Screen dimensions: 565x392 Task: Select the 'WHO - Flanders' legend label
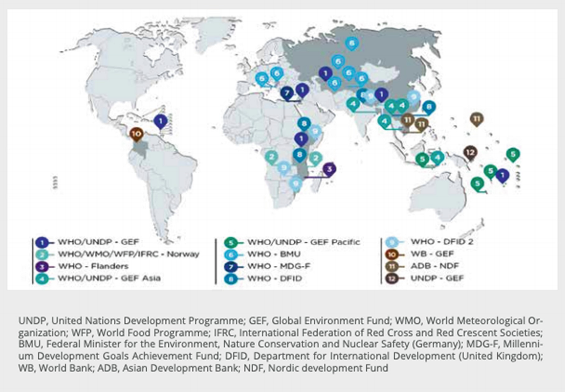tap(93, 266)
